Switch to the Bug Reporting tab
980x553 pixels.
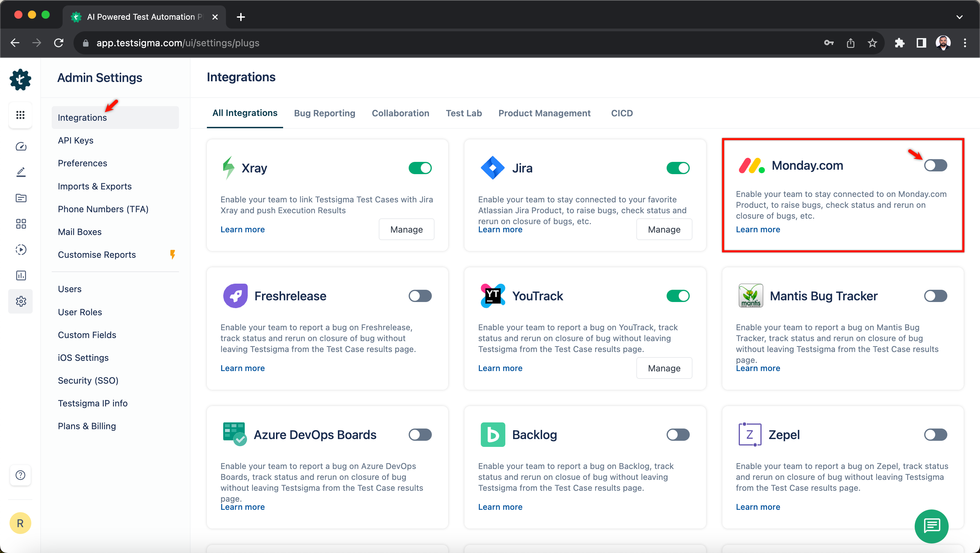[x=325, y=113]
